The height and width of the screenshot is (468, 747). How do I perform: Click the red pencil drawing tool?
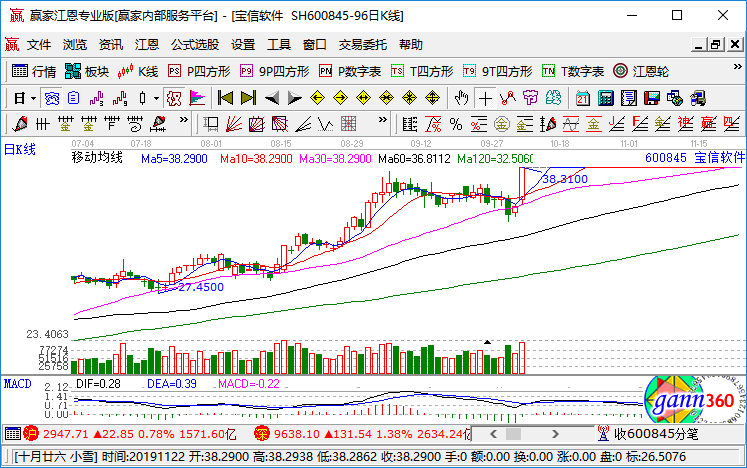point(20,124)
